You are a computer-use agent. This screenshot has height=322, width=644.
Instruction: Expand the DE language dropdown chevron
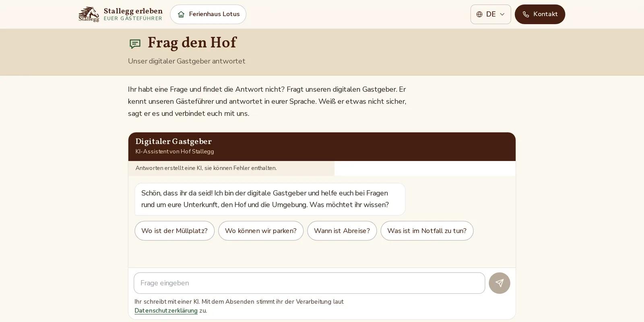pyautogui.click(x=502, y=14)
